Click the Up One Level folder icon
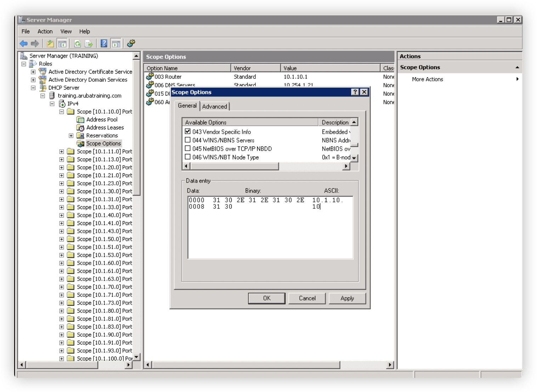 (x=50, y=44)
